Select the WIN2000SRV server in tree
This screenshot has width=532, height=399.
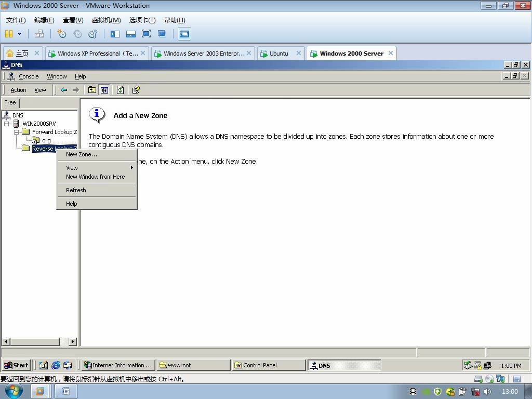(39, 124)
